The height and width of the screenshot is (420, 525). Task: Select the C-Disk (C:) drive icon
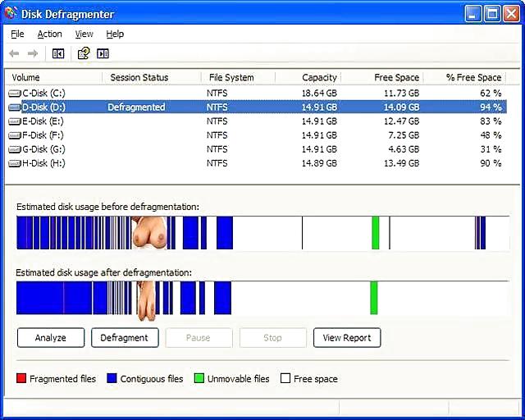pos(15,94)
